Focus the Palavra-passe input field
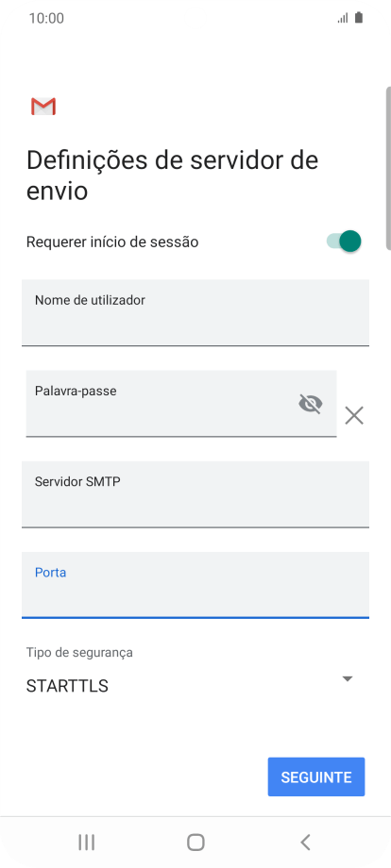 tap(181, 404)
